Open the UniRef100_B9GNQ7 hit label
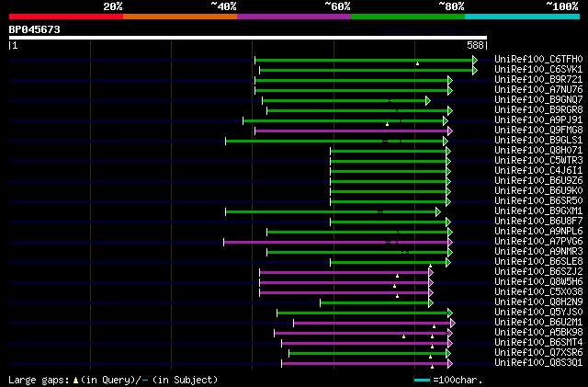The height and width of the screenshot is (387, 588). pyautogui.click(x=538, y=100)
